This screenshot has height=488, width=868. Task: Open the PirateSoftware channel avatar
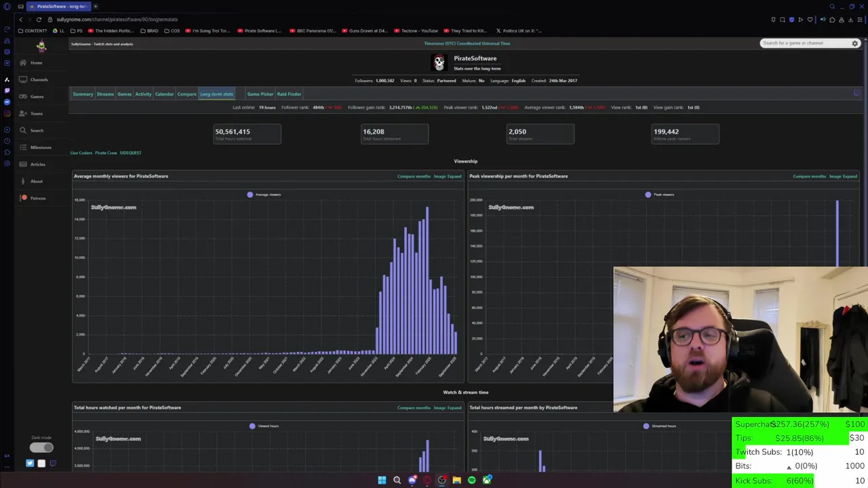pyautogui.click(x=439, y=63)
